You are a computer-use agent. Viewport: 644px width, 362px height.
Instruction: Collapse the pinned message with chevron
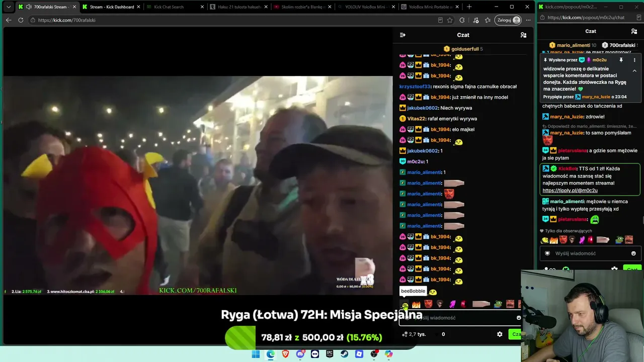point(634,71)
